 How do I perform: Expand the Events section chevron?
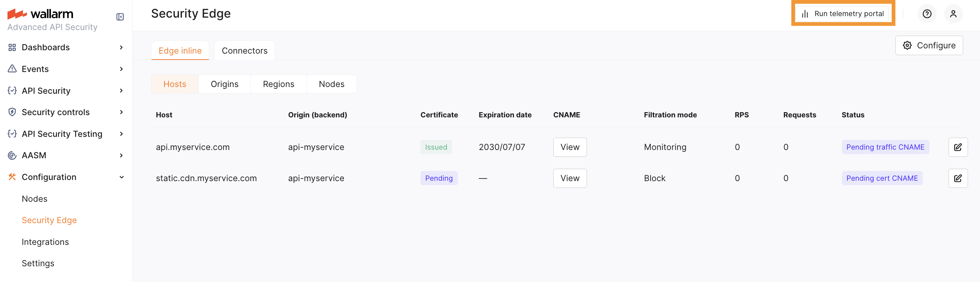pyautogui.click(x=121, y=69)
